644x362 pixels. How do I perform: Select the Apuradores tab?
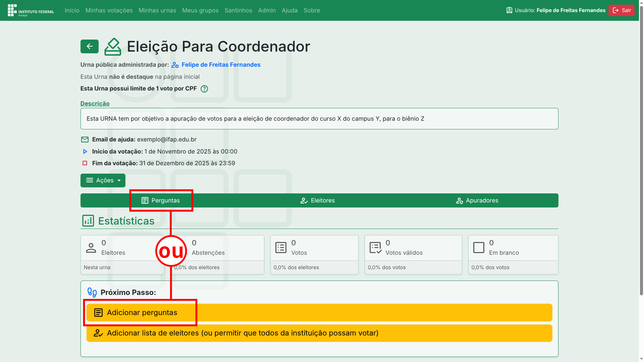(477, 200)
